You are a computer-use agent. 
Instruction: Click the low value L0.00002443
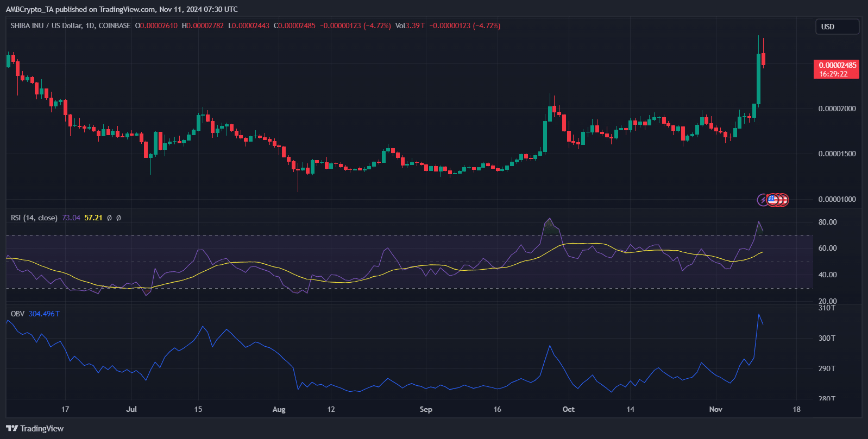click(x=249, y=26)
